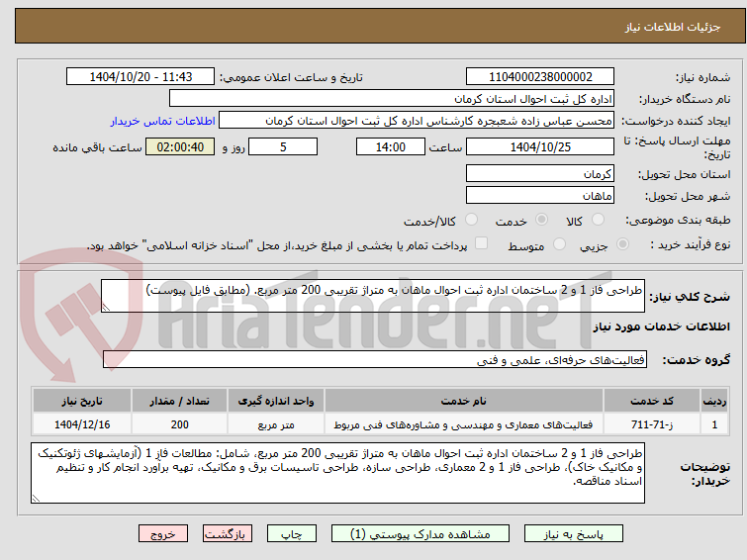The width and height of the screenshot is (747, 560).
Task: Click the ایجاد کننده درخواست field
Action: click(417, 121)
